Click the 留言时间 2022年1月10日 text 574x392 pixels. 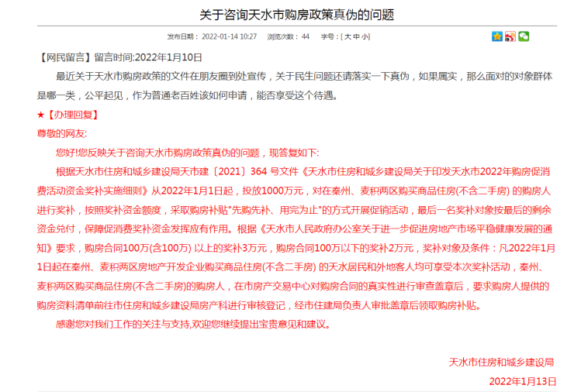[x=148, y=57]
